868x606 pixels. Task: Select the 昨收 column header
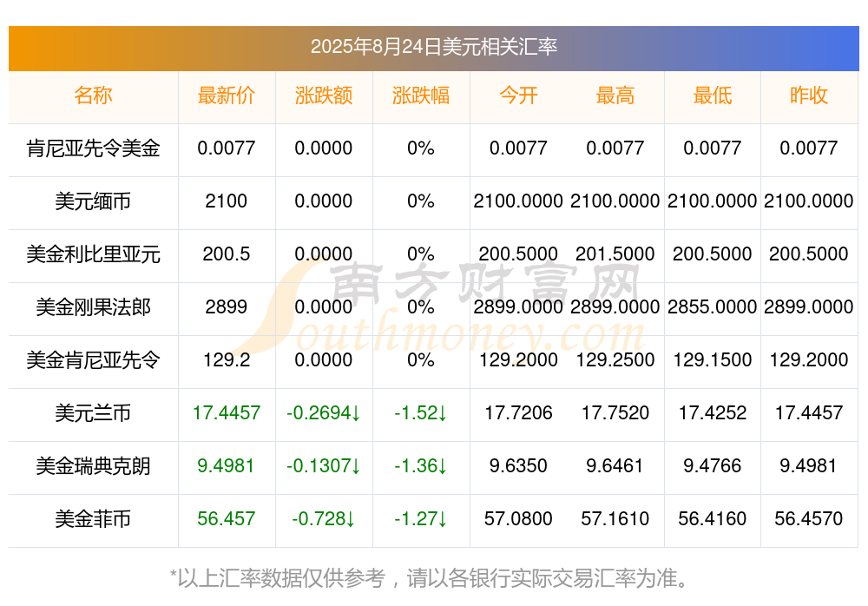click(x=809, y=96)
